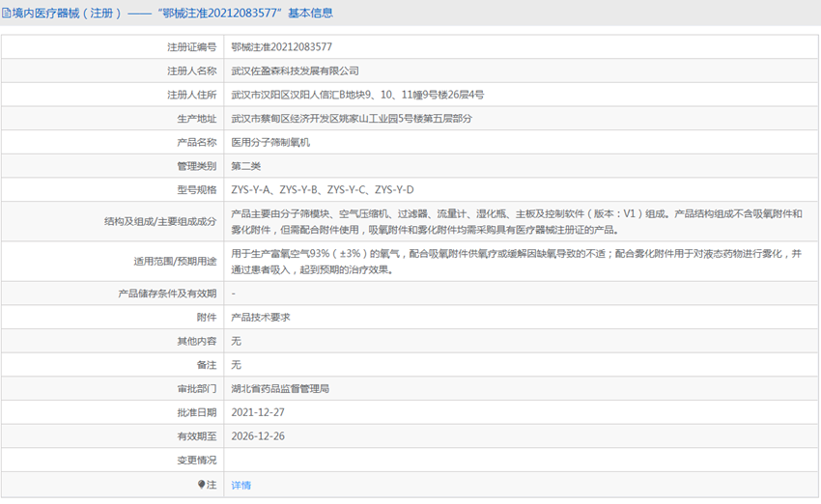Click the pin icon next to 注 label
The image size is (821, 504).
tap(201, 485)
